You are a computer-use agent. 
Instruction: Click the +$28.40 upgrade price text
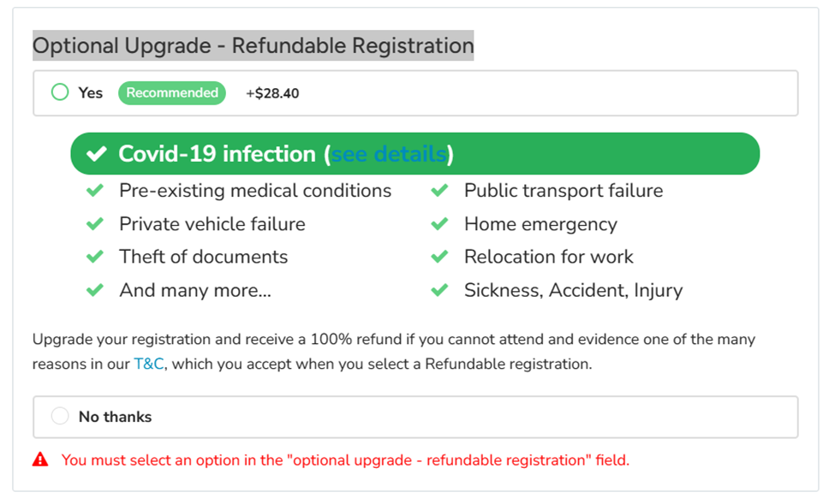tap(272, 93)
